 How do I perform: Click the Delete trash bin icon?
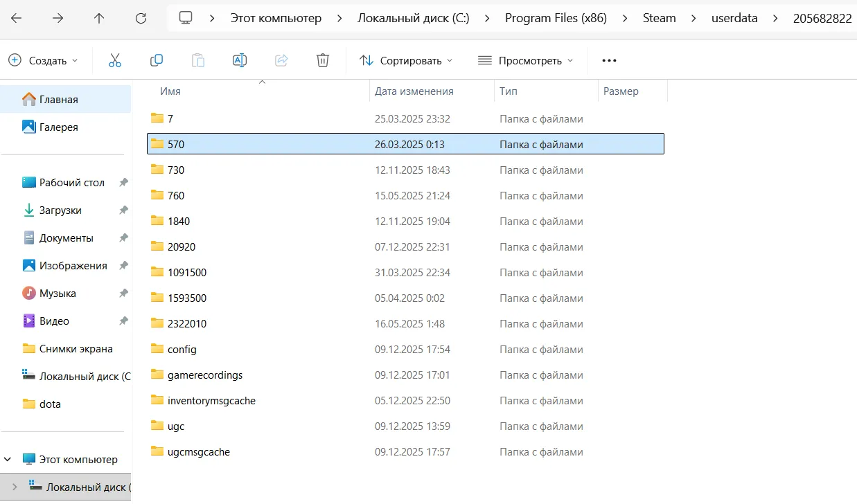coord(323,60)
